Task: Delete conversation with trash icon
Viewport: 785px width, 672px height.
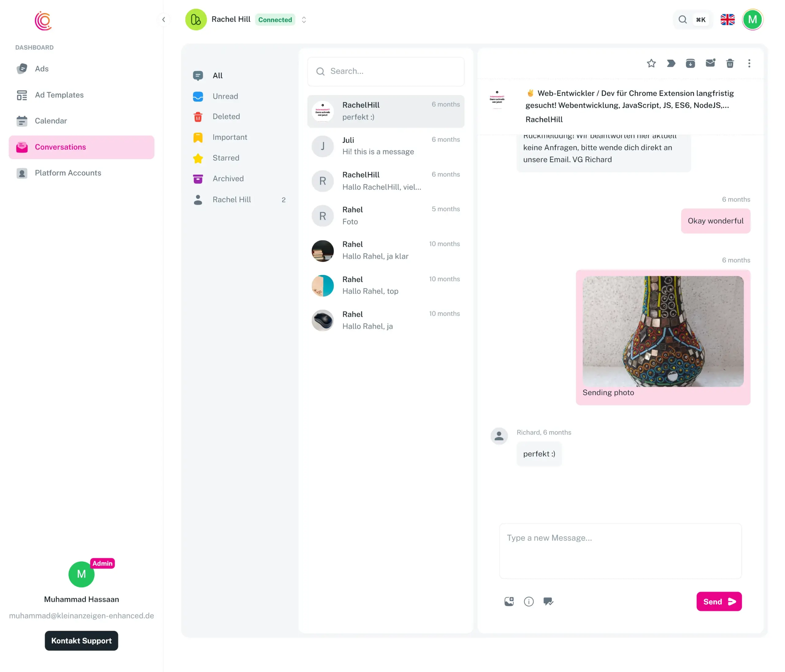Action: coord(730,63)
